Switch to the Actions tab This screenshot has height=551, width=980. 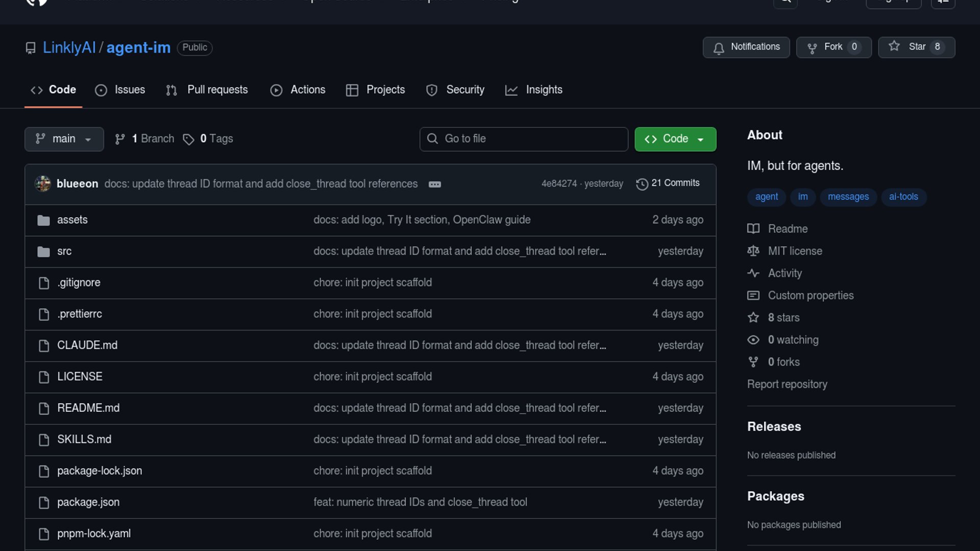[298, 90]
